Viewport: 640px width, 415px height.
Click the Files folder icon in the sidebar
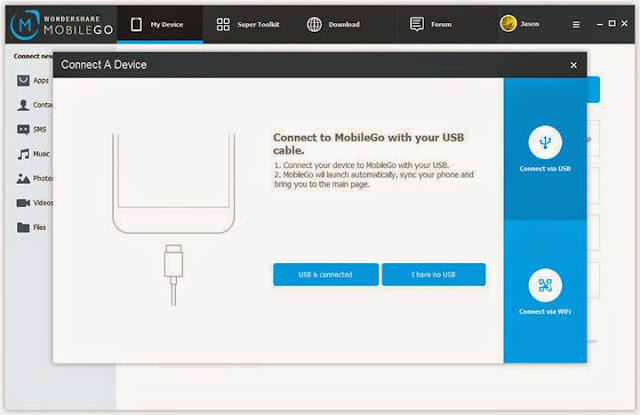(23, 227)
